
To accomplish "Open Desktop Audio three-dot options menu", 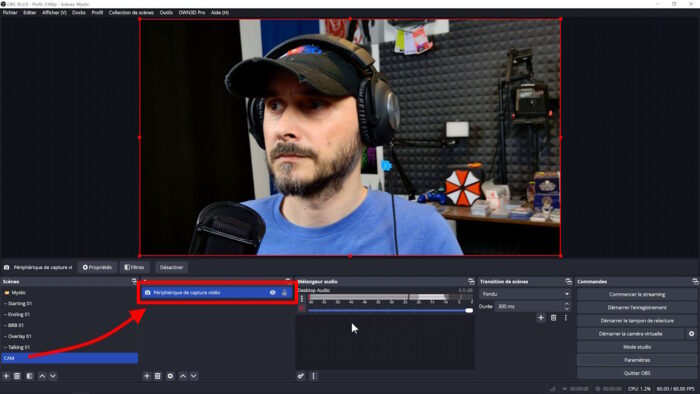I will [301, 299].
